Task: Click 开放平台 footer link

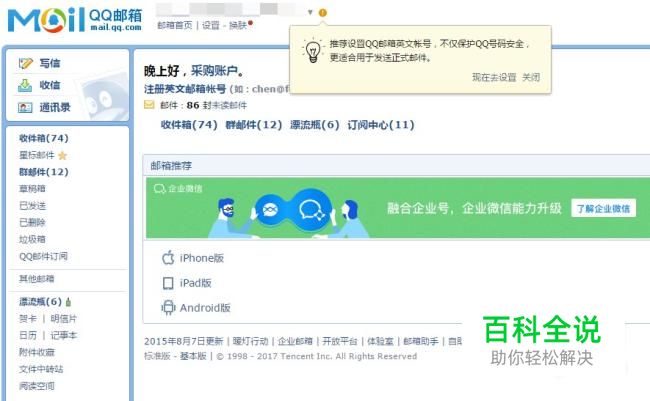Action: [x=340, y=341]
